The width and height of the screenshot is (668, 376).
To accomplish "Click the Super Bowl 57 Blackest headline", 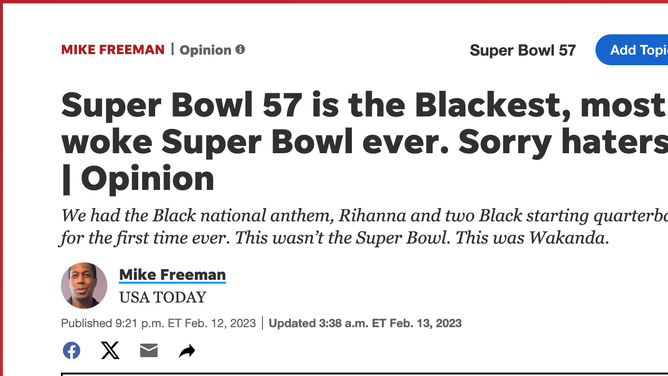I will (364, 141).
